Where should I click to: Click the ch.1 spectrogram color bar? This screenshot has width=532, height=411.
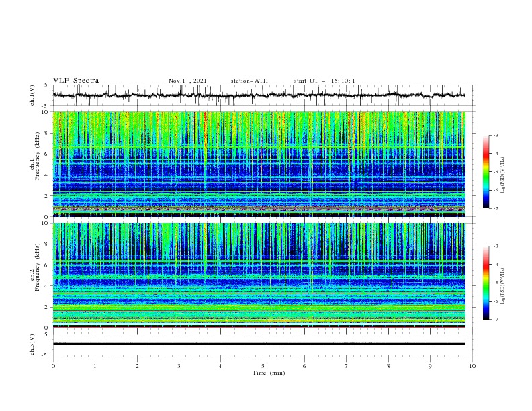[x=486, y=172]
